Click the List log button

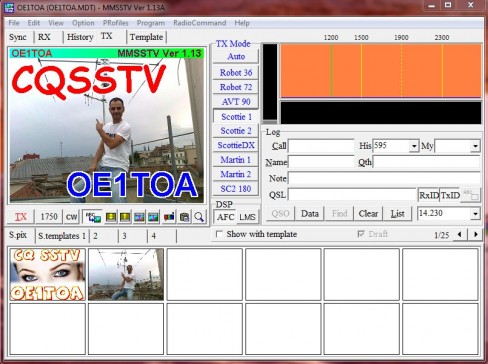coord(397,214)
